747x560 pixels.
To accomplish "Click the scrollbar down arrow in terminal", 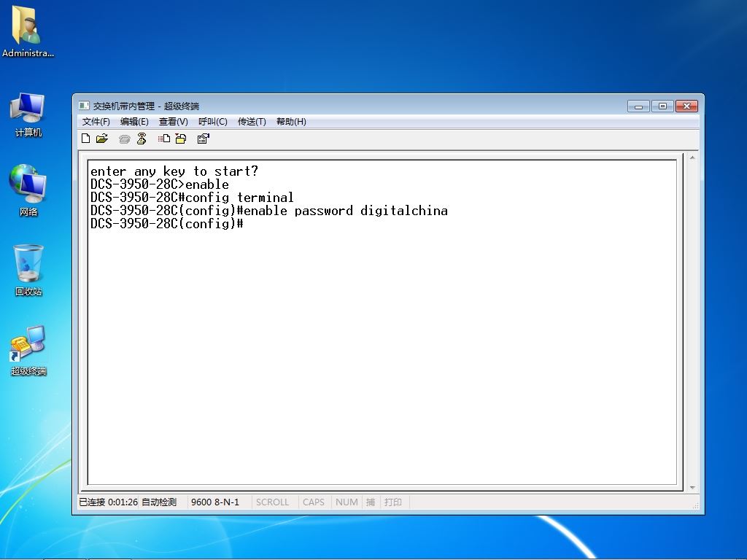I will coord(692,488).
